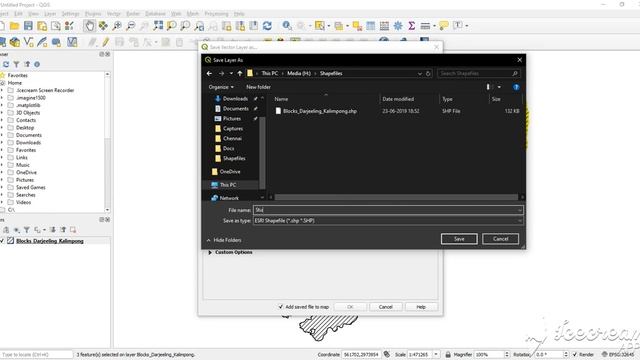Click New folder button

pyautogui.click(x=258, y=87)
